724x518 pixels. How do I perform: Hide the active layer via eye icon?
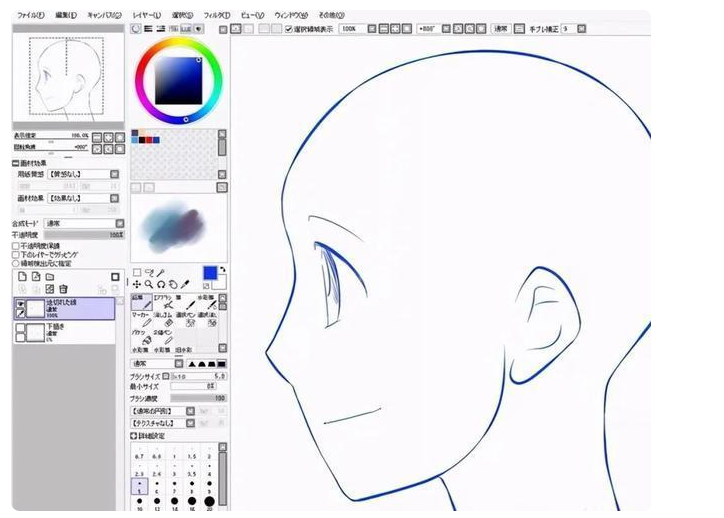click(20, 303)
